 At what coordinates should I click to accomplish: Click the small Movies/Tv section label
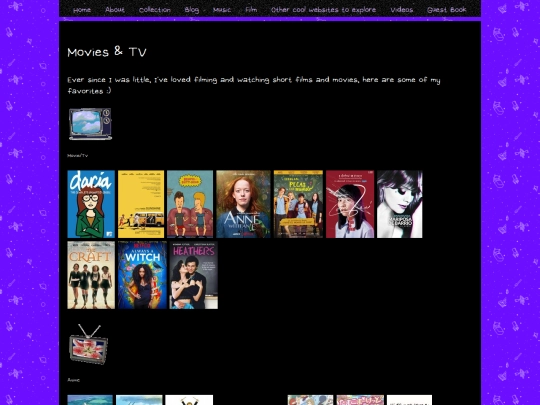[78, 156]
